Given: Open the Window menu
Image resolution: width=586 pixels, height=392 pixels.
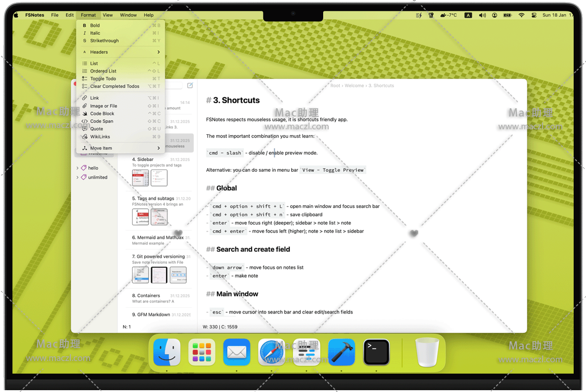Looking at the screenshot, I should [128, 15].
